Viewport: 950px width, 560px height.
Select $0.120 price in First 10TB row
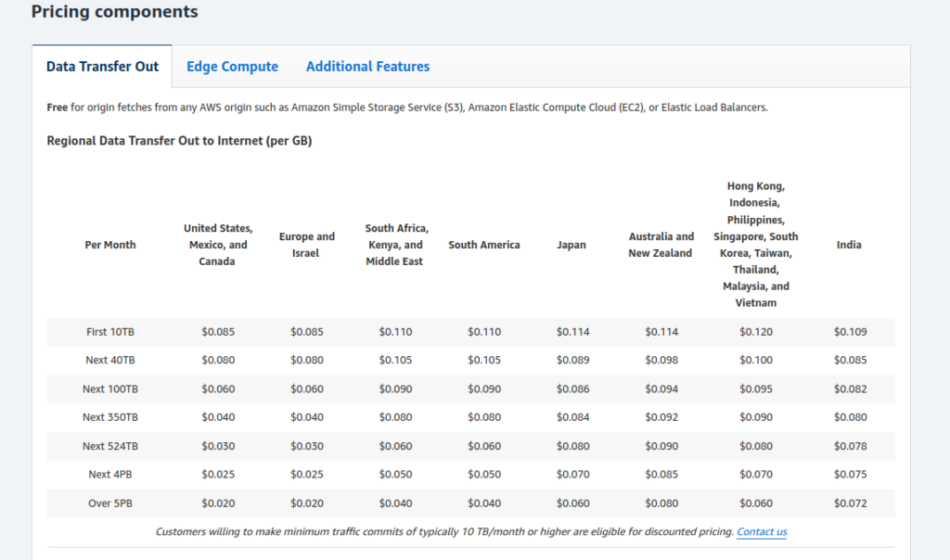[755, 332]
